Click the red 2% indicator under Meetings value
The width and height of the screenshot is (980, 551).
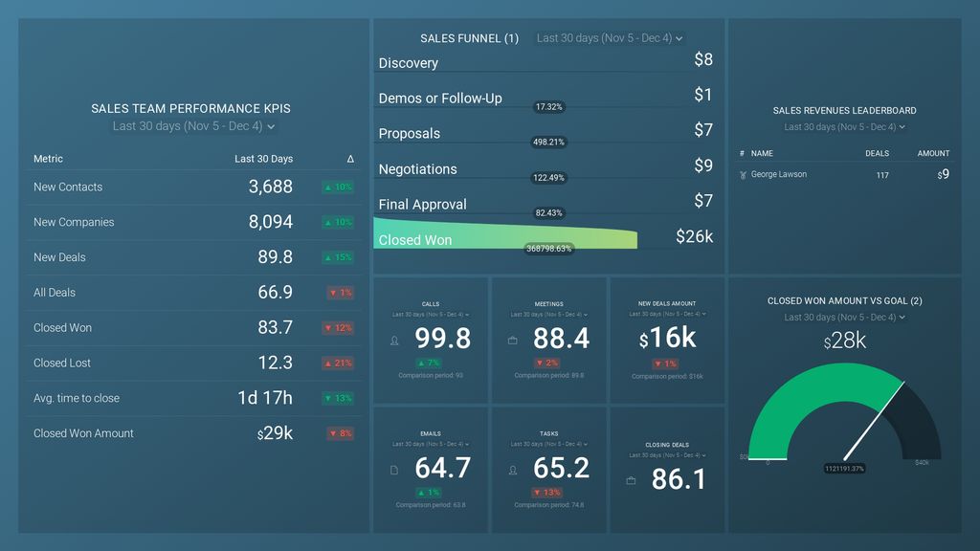click(x=546, y=363)
